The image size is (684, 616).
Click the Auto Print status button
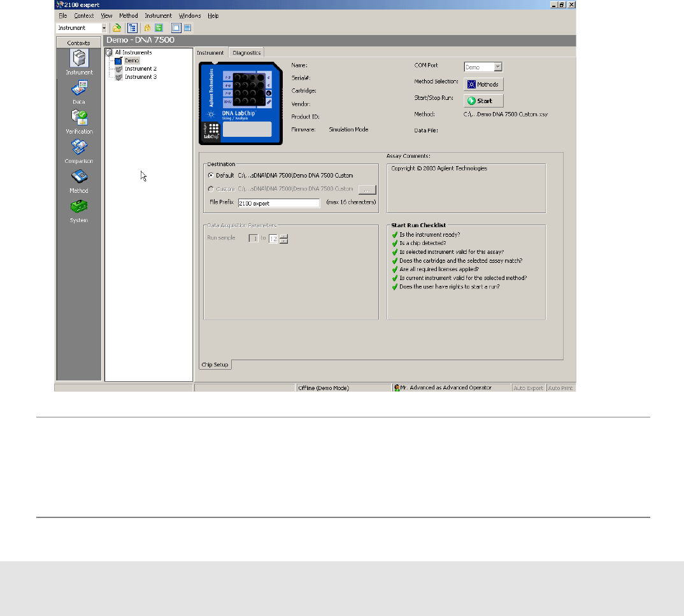(x=560, y=388)
